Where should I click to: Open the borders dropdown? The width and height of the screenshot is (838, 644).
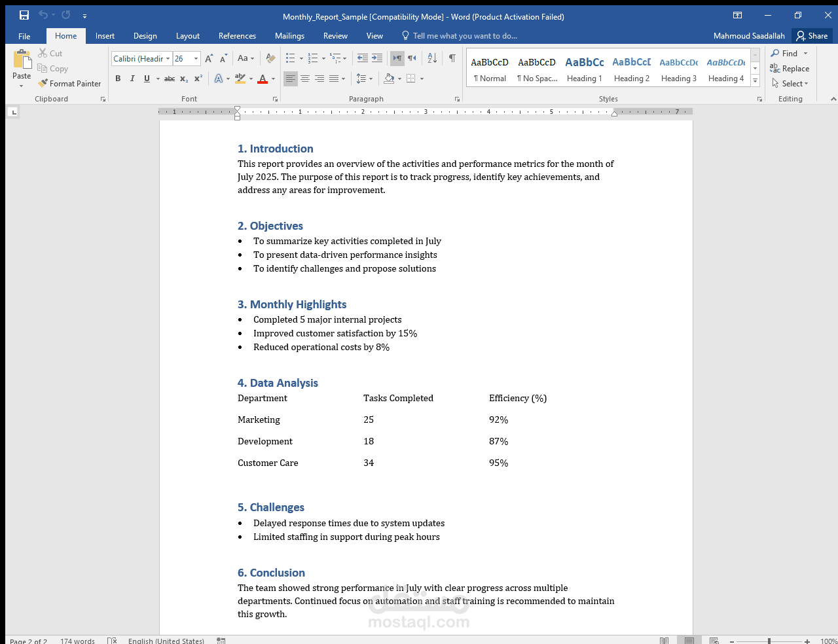click(422, 79)
